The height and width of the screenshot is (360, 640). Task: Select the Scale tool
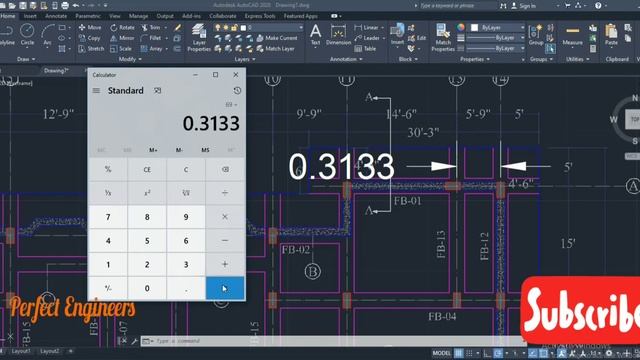121,49
